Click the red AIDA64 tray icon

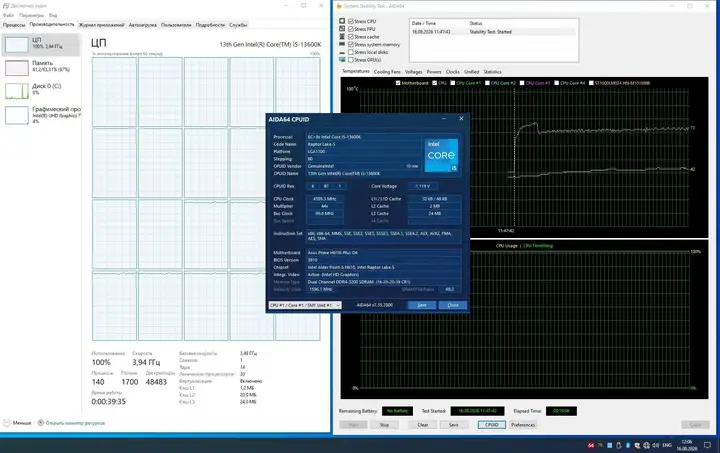[x=591, y=445]
